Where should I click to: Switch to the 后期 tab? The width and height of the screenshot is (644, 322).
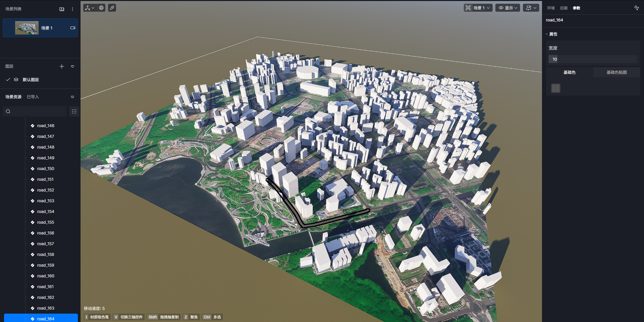click(x=564, y=8)
